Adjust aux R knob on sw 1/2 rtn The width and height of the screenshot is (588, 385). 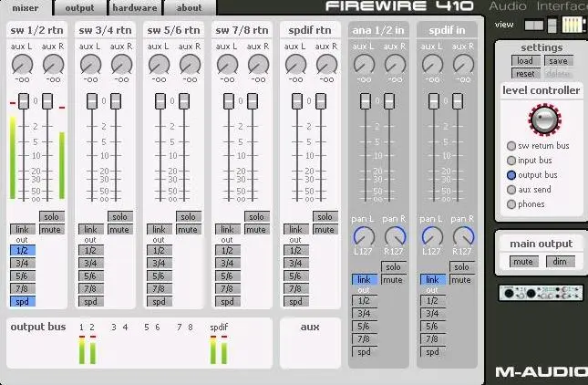pyautogui.click(x=53, y=64)
